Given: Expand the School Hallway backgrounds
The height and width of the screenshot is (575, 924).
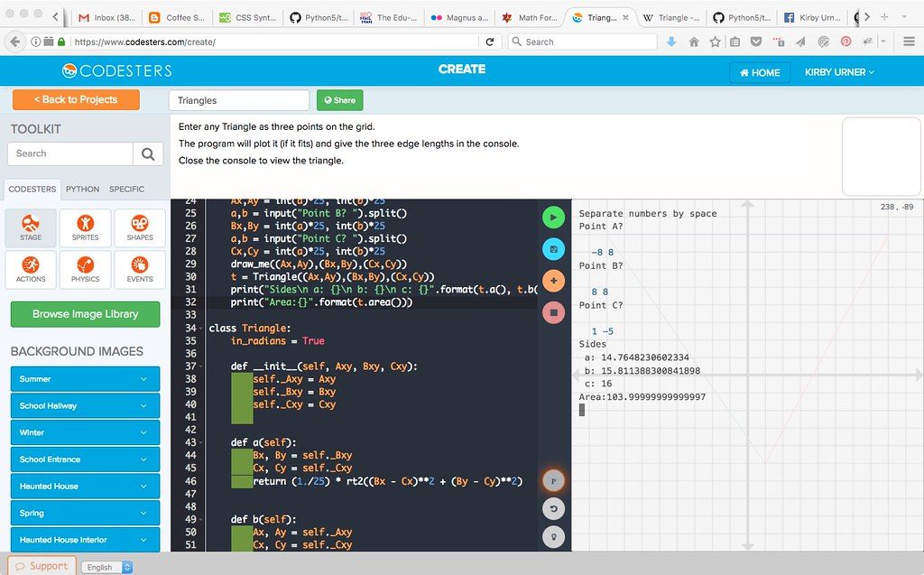Looking at the screenshot, I should [86, 405].
